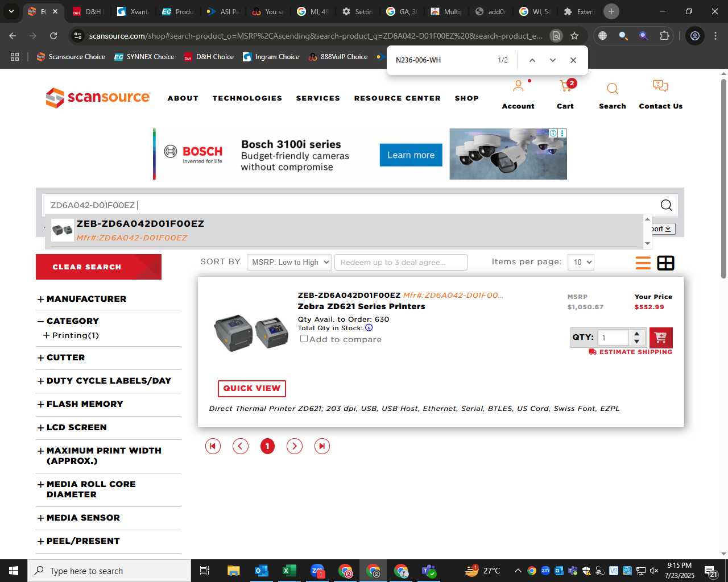Go to next results page
728x582 pixels.
pos(295,446)
